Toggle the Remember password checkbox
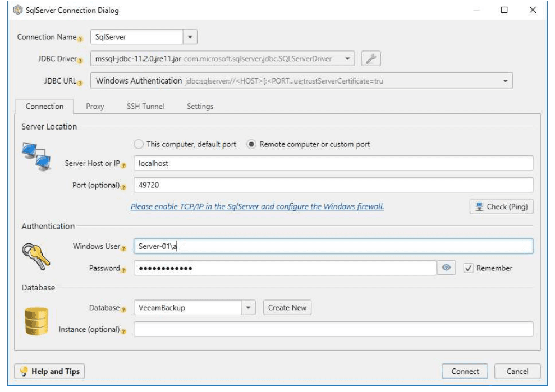Viewport: 555px width, 392px height. [x=468, y=268]
